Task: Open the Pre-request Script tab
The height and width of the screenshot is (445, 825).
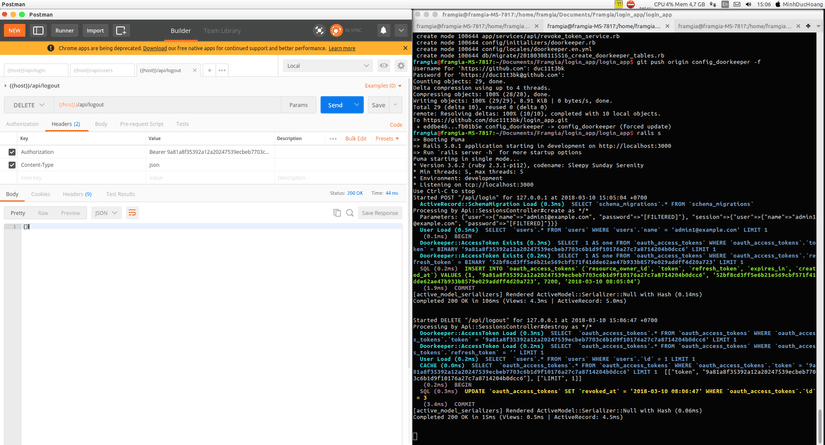Action: [142, 124]
